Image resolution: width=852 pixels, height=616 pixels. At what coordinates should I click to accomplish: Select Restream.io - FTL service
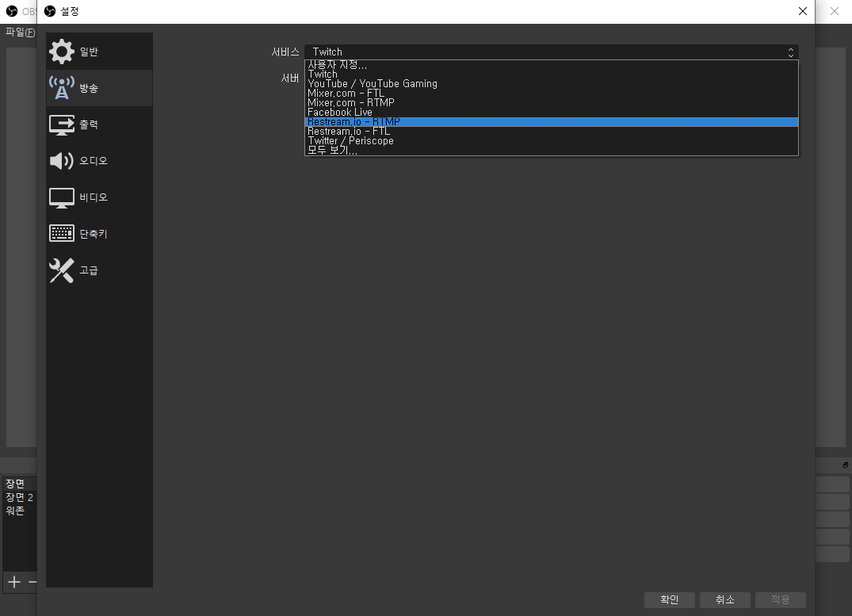point(552,132)
